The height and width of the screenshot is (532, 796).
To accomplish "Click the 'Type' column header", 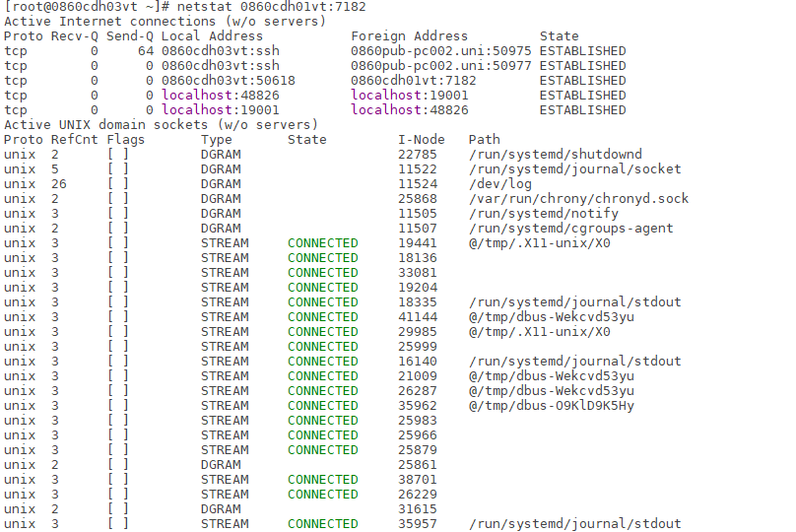I will pos(217,140).
